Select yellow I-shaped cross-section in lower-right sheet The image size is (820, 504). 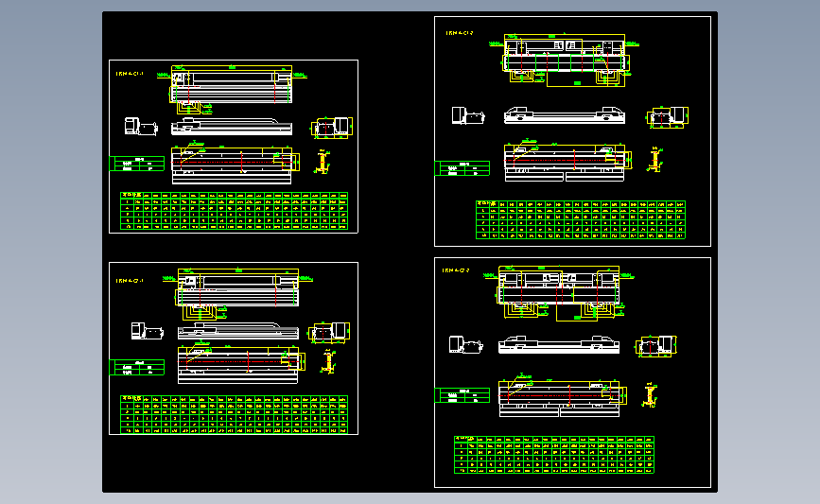[x=650, y=396]
